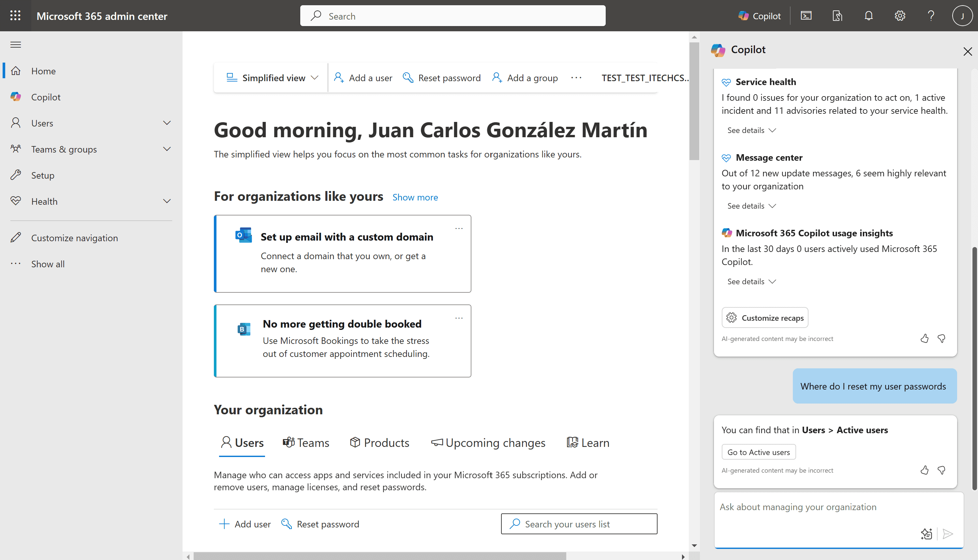Switch to the Upcoming changes tab
Screen dimensions: 978x560
coord(488,443)
